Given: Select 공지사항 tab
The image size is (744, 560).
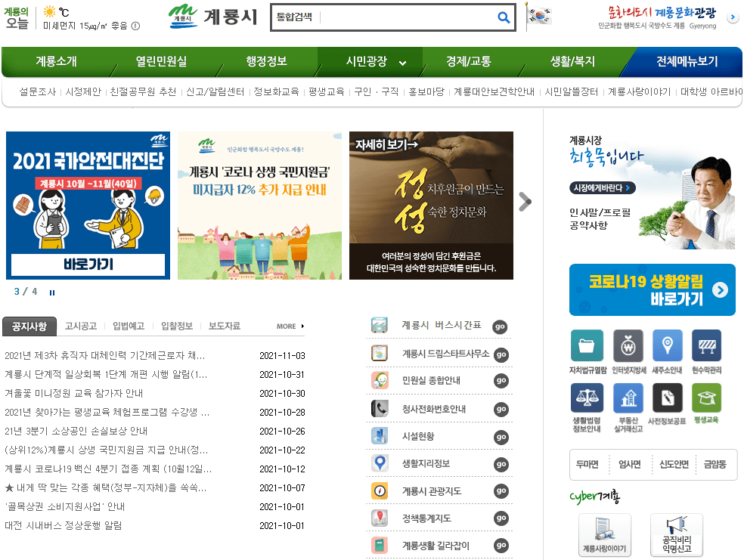Looking at the screenshot, I should (29, 326).
